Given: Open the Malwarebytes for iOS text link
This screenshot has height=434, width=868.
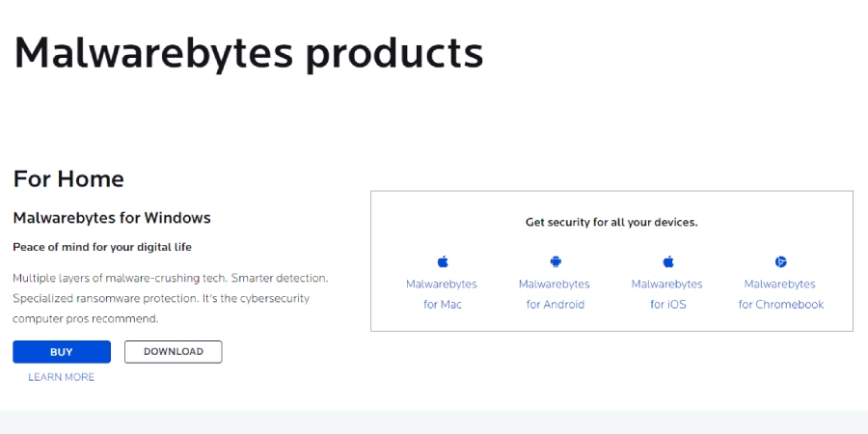Looking at the screenshot, I should pyautogui.click(x=667, y=294).
